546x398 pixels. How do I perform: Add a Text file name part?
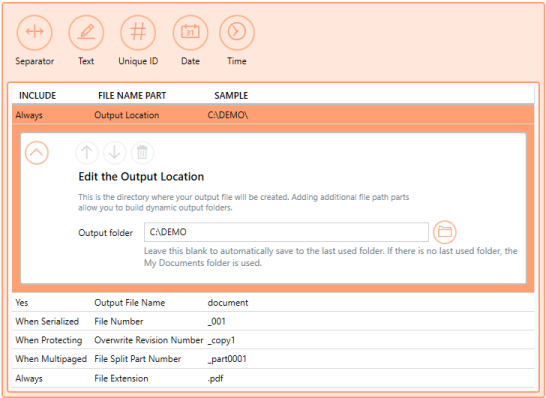[86, 32]
